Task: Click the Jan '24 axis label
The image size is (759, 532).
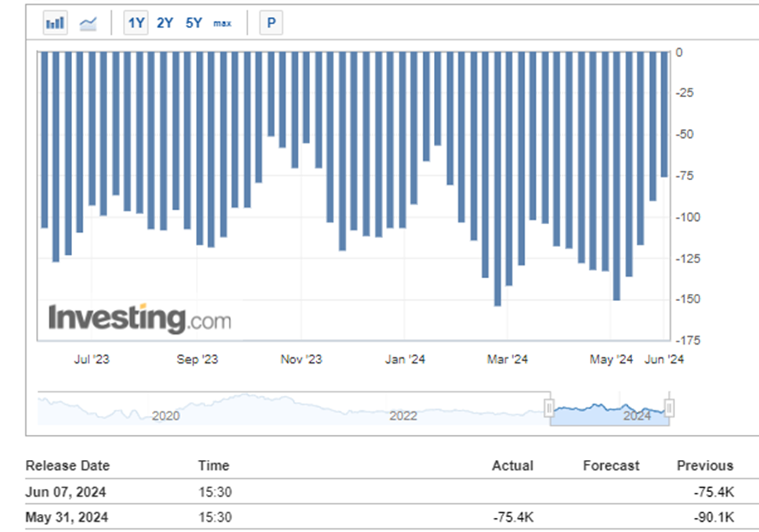Action: [x=405, y=359]
